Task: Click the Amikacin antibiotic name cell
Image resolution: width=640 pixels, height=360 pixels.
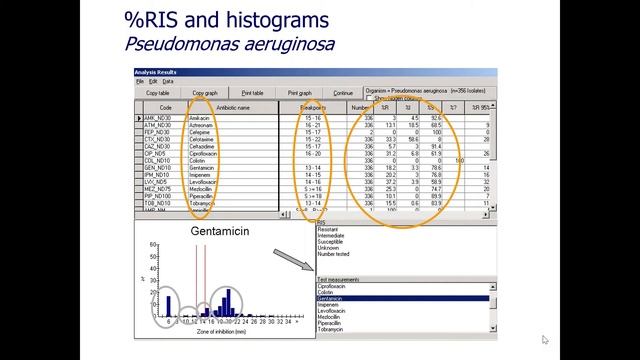Action: pyautogui.click(x=233, y=118)
